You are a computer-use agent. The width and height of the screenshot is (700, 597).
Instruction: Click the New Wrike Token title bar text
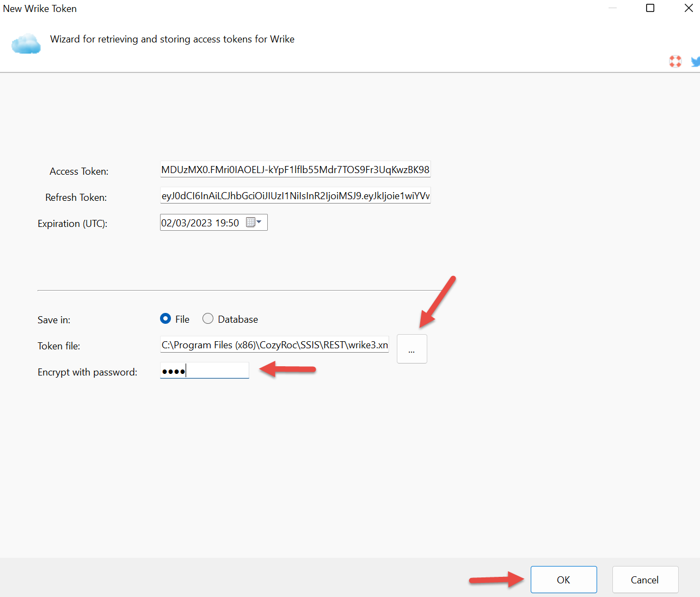click(40, 9)
